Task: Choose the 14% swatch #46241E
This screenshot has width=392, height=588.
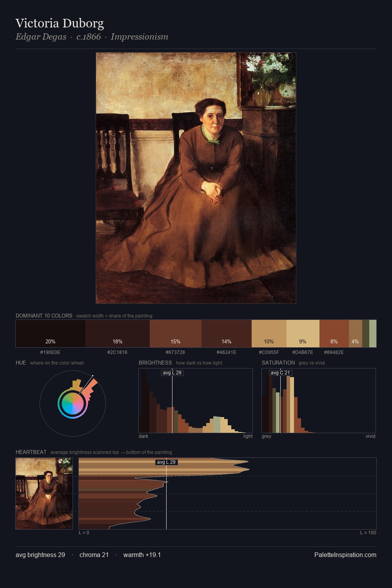Action: tap(227, 334)
